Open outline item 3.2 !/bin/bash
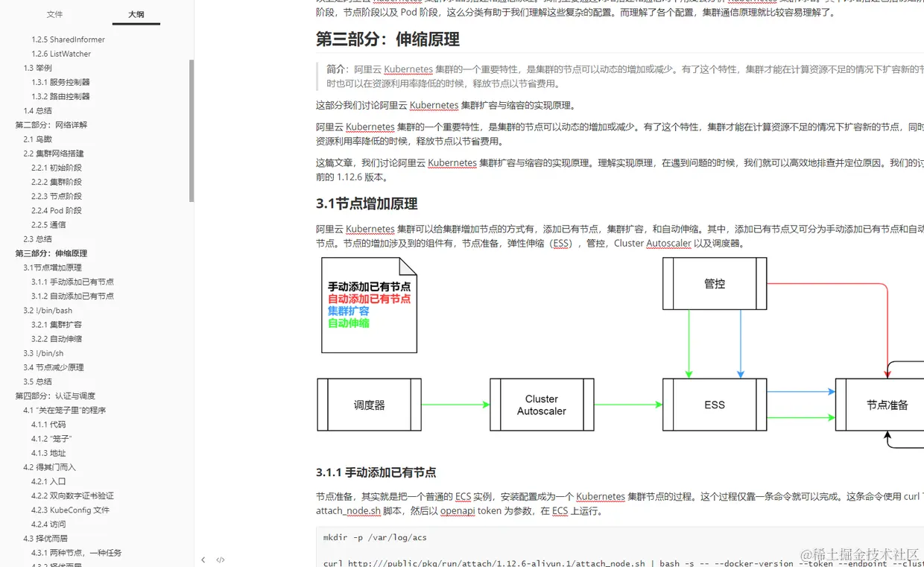 [x=48, y=310]
